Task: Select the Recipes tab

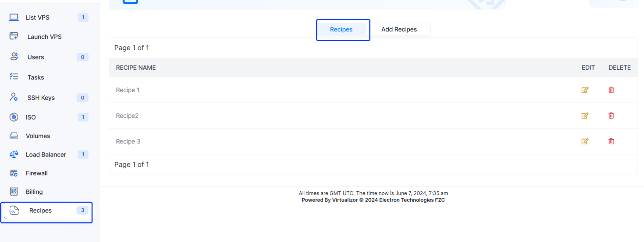Action: [x=341, y=29]
